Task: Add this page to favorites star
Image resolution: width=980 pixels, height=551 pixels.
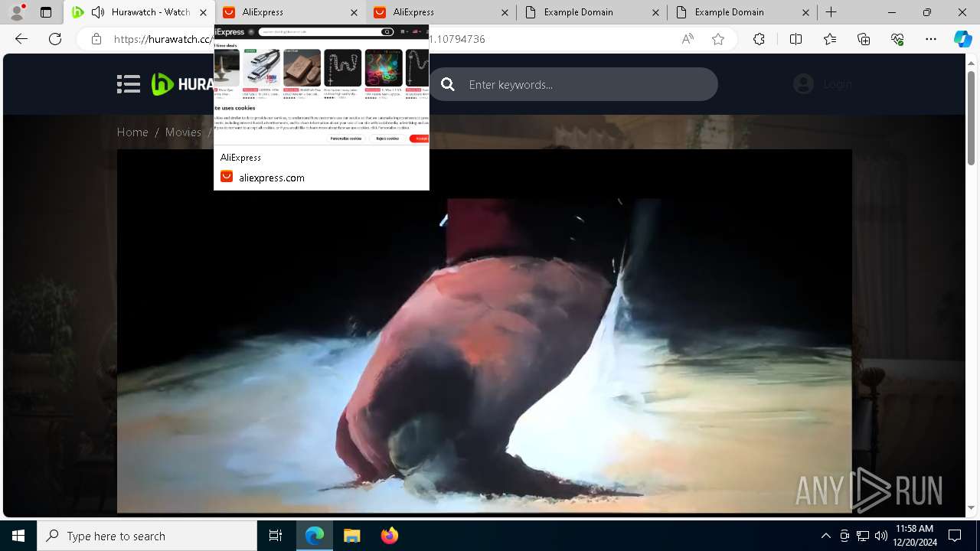Action: 717,39
